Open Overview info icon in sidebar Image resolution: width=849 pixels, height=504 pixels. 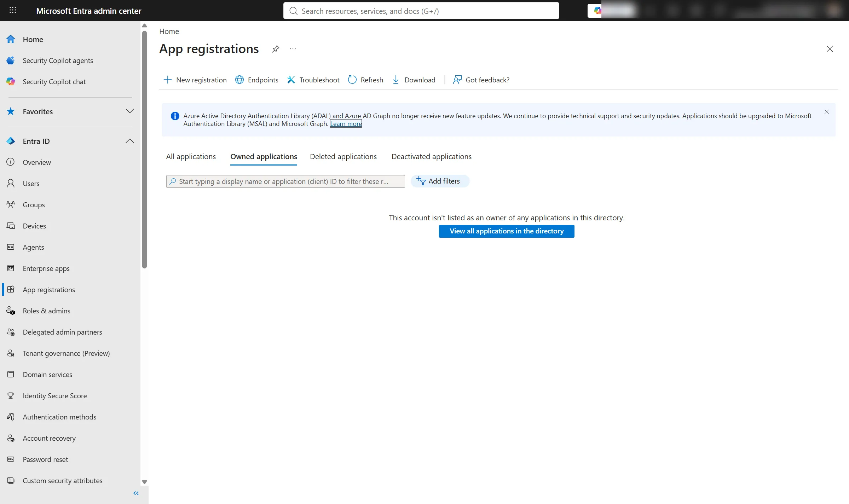(x=11, y=162)
